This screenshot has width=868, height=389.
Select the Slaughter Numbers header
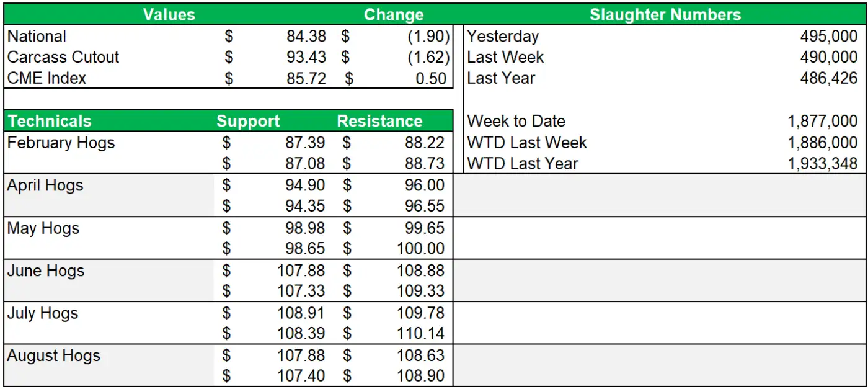click(665, 15)
